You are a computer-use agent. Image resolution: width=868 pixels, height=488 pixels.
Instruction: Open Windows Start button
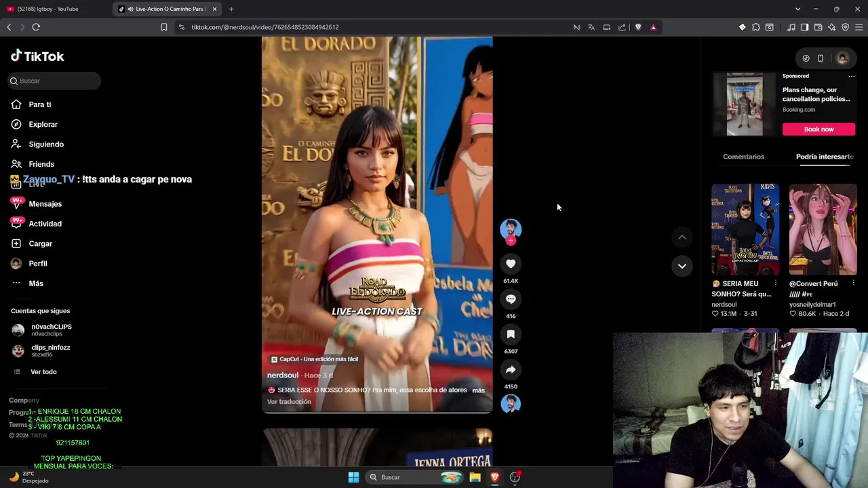click(353, 477)
